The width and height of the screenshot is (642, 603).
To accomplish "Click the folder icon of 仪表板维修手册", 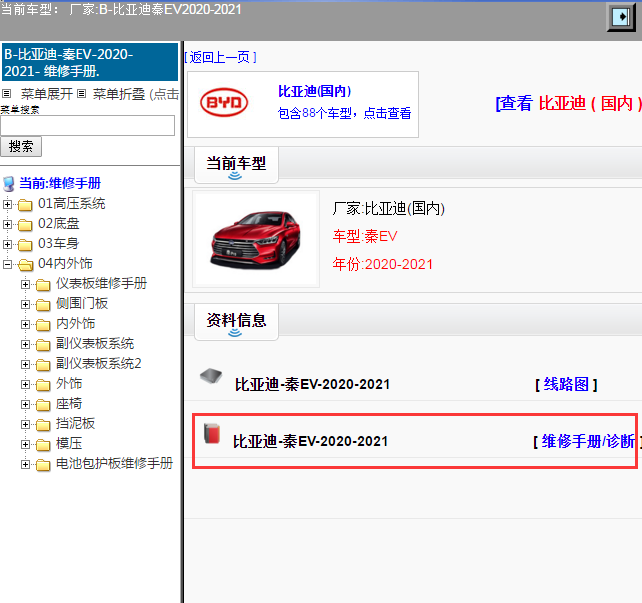I will click(43, 285).
